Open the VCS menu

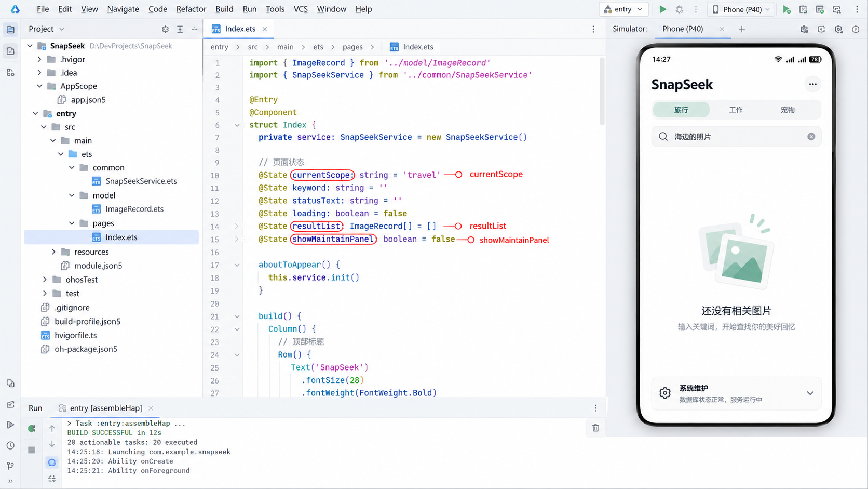(x=301, y=9)
